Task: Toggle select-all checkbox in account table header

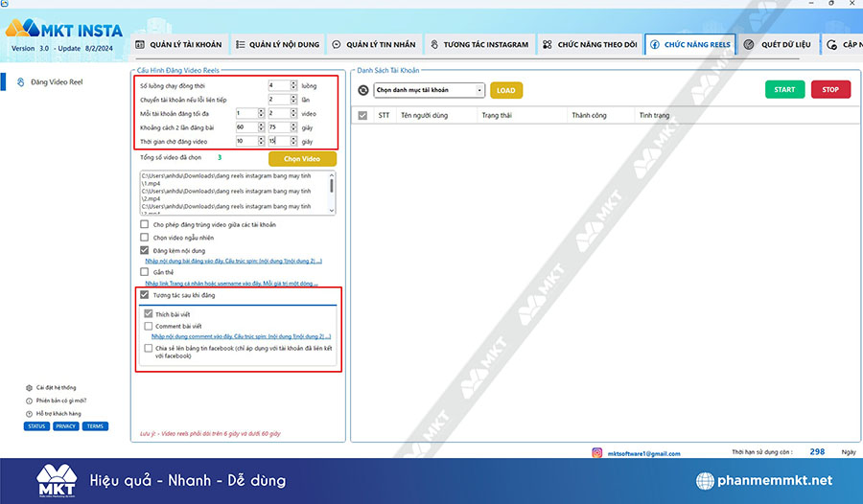Action: click(x=362, y=116)
